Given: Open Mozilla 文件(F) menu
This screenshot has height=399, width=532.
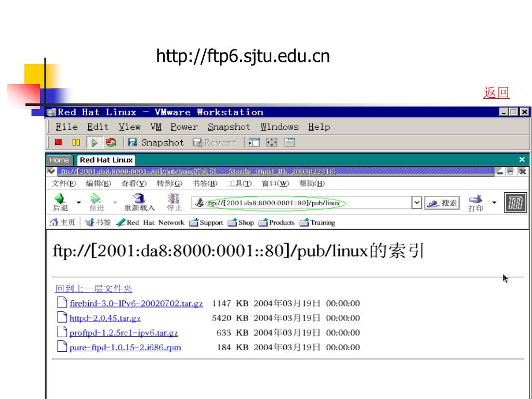Looking at the screenshot, I should point(64,183).
